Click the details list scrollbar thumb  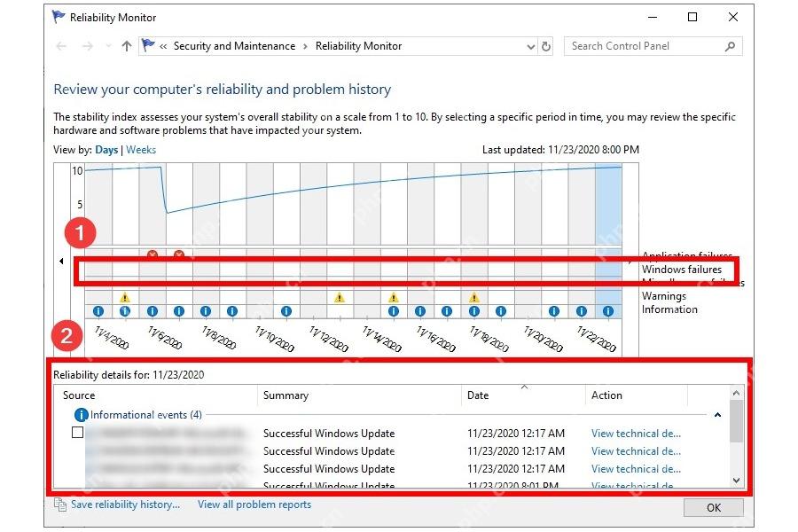(x=736, y=421)
